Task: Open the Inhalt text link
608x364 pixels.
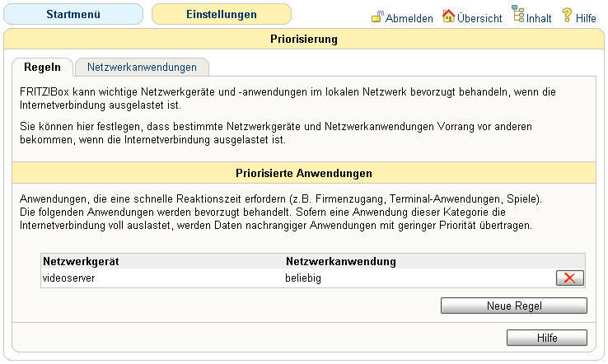Action: [x=540, y=18]
